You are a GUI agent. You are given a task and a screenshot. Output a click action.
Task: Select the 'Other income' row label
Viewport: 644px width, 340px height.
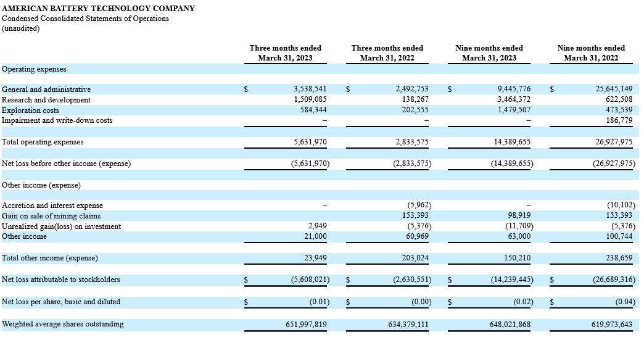[x=24, y=236]
